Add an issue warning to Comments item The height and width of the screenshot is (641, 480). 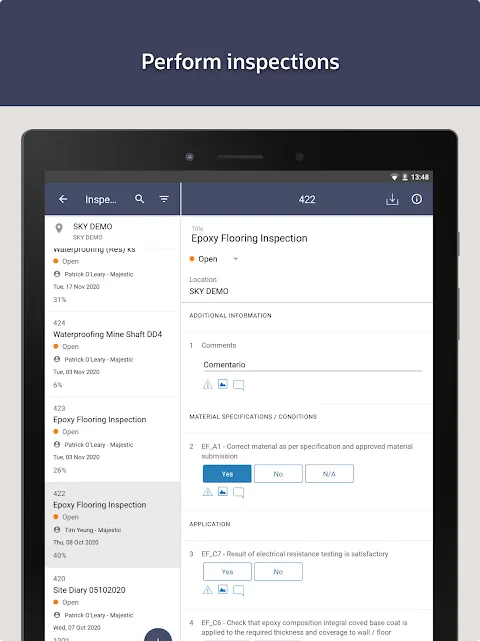tap(208, 385)
